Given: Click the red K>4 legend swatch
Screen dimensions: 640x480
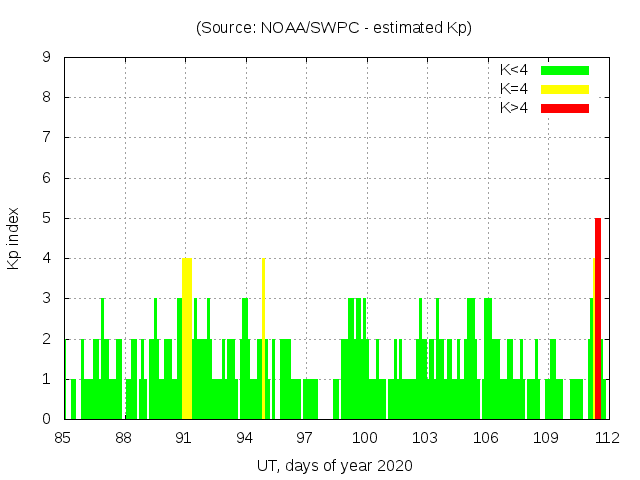Looking at the screenshot, I should tap(565, 108).
